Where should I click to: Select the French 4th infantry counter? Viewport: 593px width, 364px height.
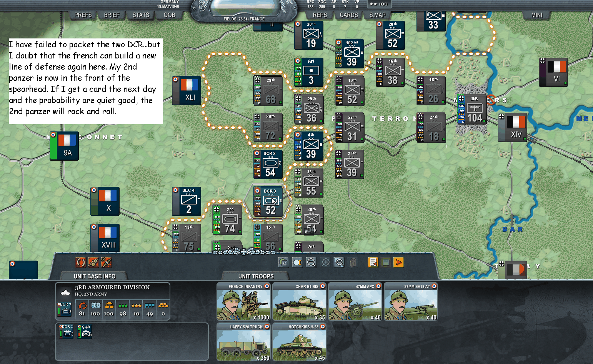click(309, 146)
